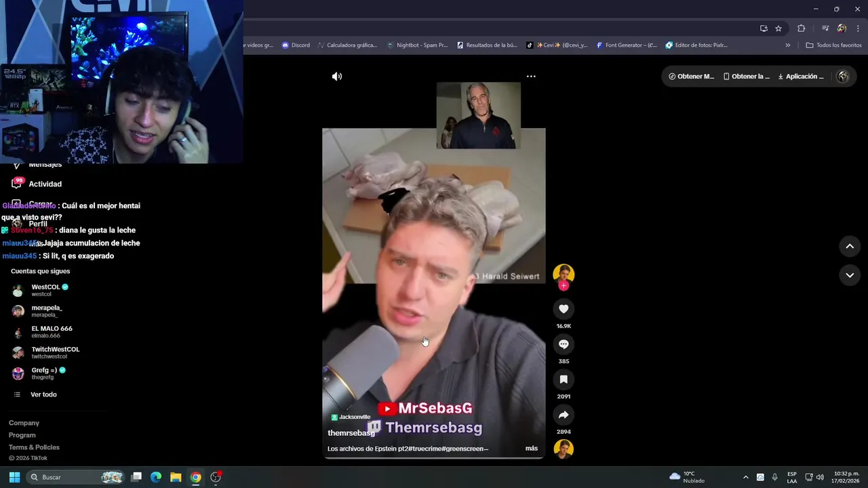Click the video caption Los archivos de Epstein

[408, 449]
